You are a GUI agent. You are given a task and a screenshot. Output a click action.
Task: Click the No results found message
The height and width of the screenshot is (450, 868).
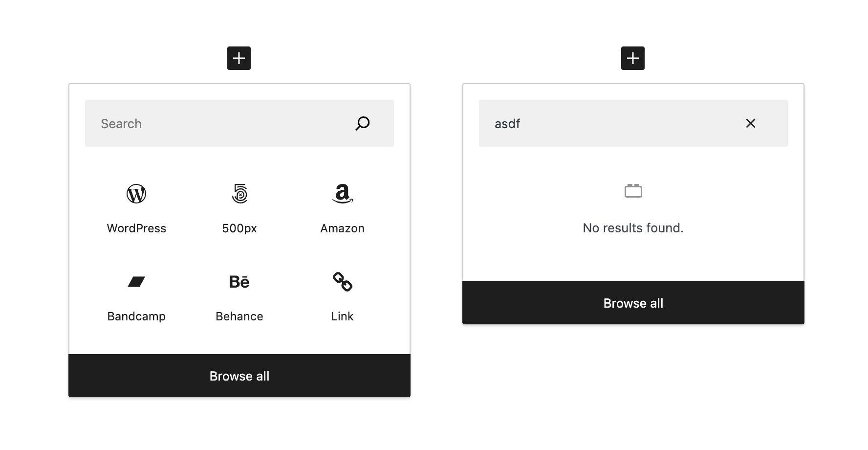pos(633,228)
